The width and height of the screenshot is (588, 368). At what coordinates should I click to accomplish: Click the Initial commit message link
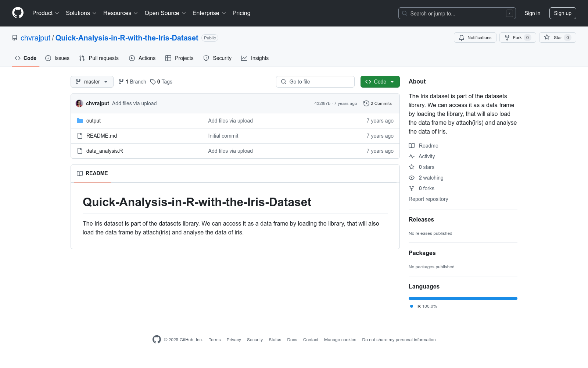(223, 136)
